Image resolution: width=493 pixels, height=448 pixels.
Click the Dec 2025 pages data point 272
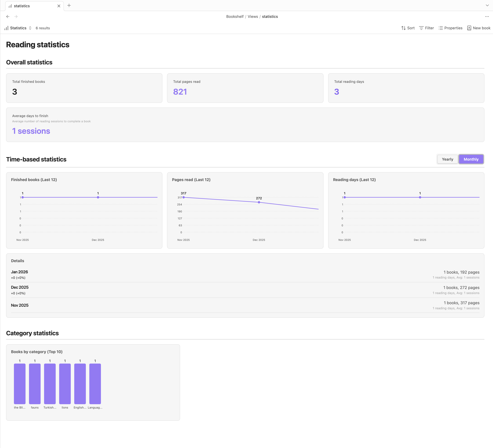click(x=259, y=202)
